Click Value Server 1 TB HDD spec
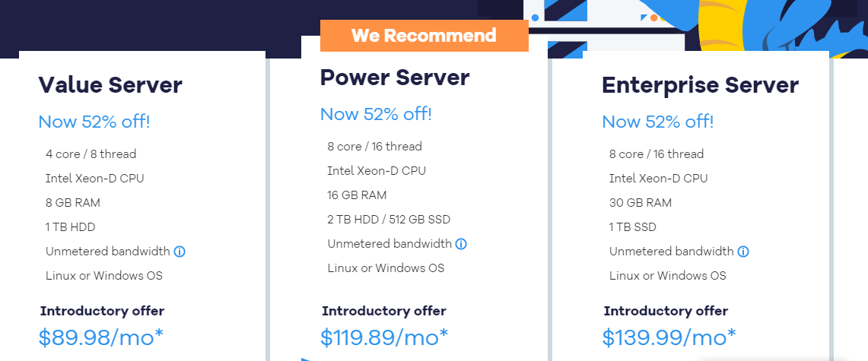This screenshot has width=868, height=361. (71, 227)
